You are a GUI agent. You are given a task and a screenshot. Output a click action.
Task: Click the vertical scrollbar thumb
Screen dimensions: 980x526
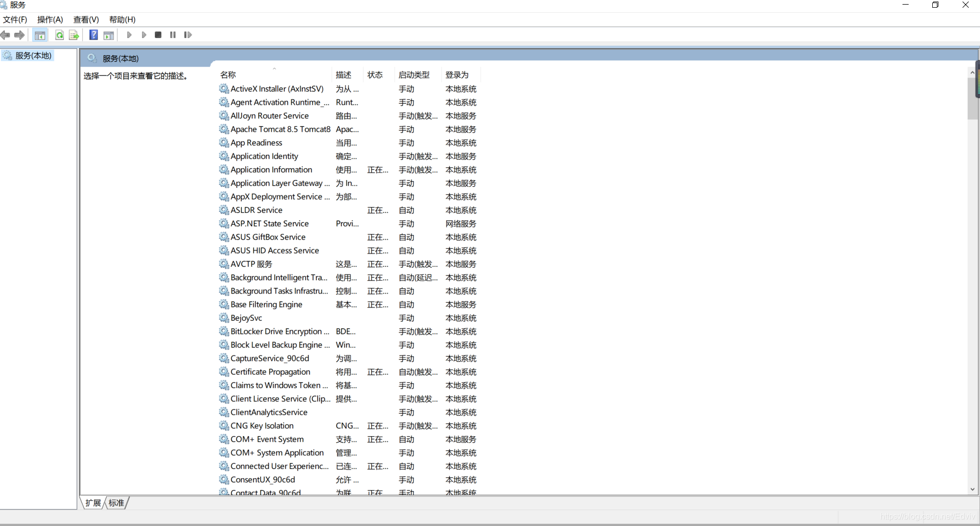click(x=972, y=99)
